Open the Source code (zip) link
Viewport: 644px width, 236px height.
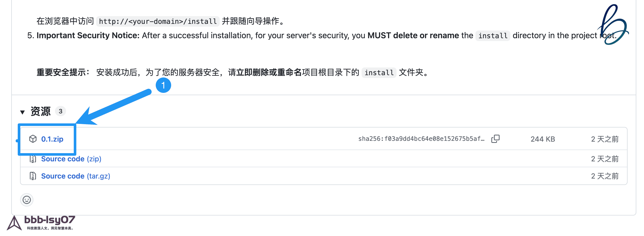point(71,159)
